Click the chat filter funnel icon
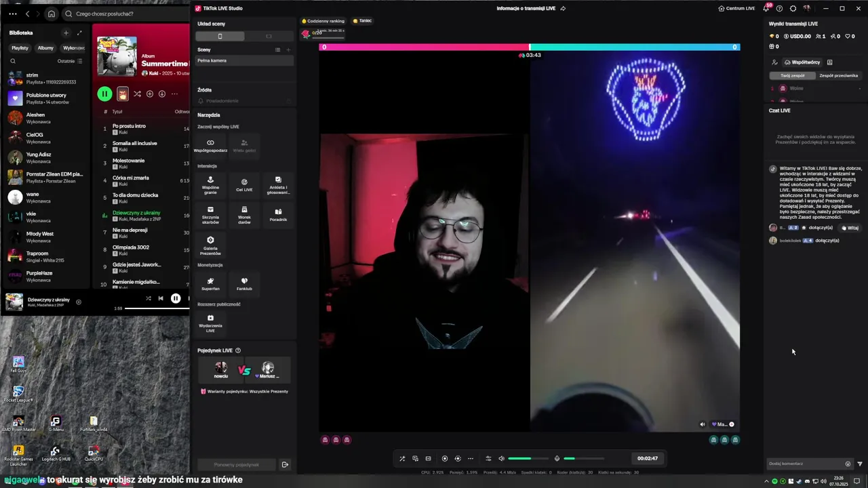Viewport: 868px width, 488px height. (x=860, y=464)
